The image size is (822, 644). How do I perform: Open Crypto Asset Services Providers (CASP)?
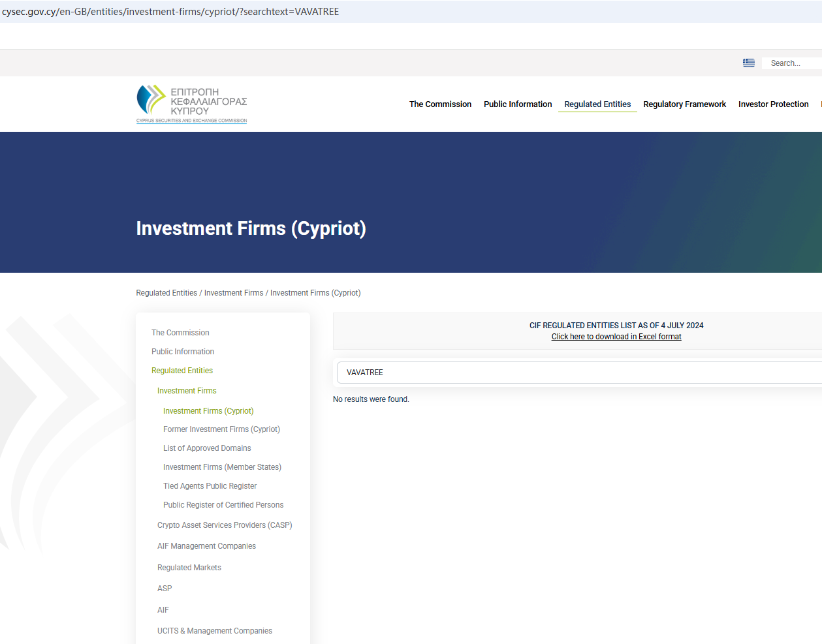pyautogui.click(x=225, y=525)
